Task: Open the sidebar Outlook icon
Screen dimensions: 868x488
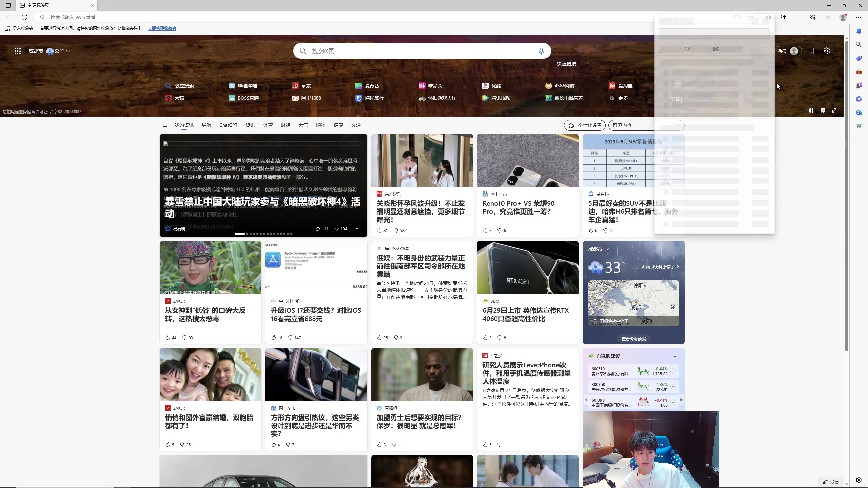Action: click(x=859, y=113)
